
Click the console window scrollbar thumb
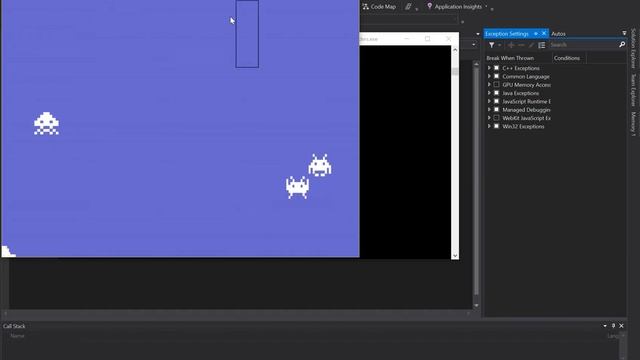455,71
